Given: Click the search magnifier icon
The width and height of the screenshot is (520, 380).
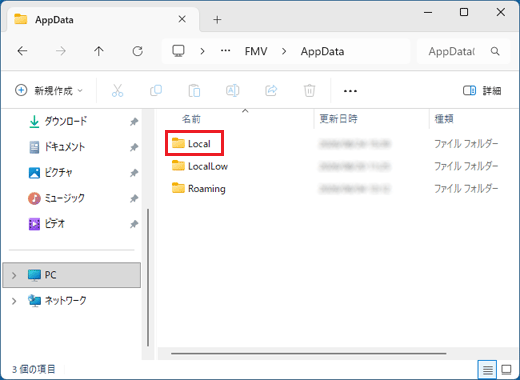Looking at the screenshot, I should [495, 51].
